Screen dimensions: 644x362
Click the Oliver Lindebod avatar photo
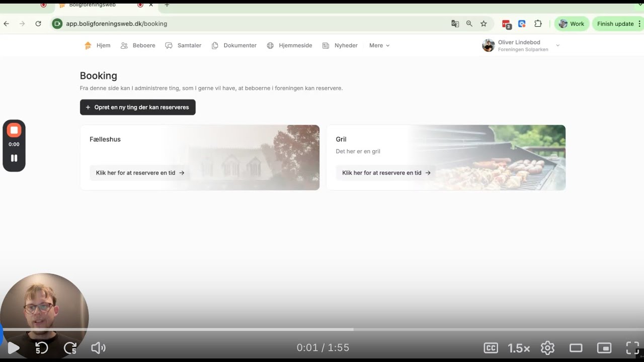point(489,46)
